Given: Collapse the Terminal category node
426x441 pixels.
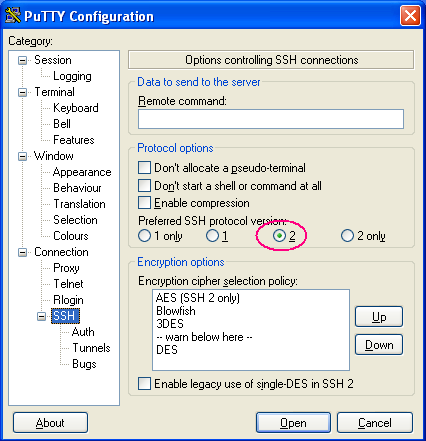Looking at the screenshot, I should click(22, 92).
